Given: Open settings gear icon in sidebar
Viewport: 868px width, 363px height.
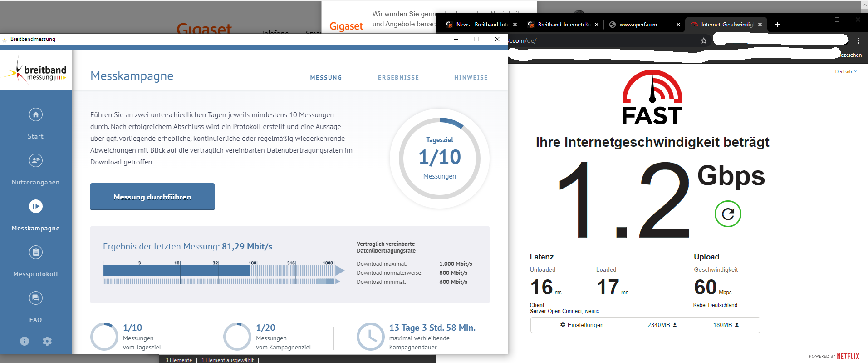Looking at the screenshot, I should (47, 341).
